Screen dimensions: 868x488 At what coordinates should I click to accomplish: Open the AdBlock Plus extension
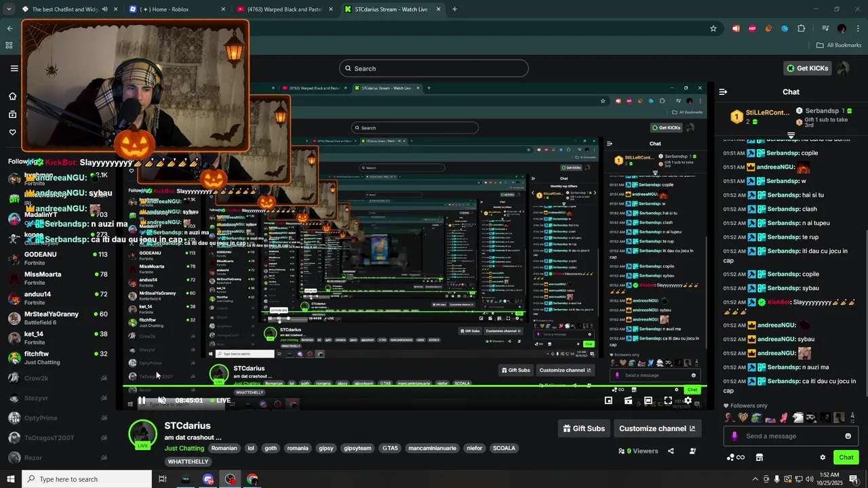point(752,28)
